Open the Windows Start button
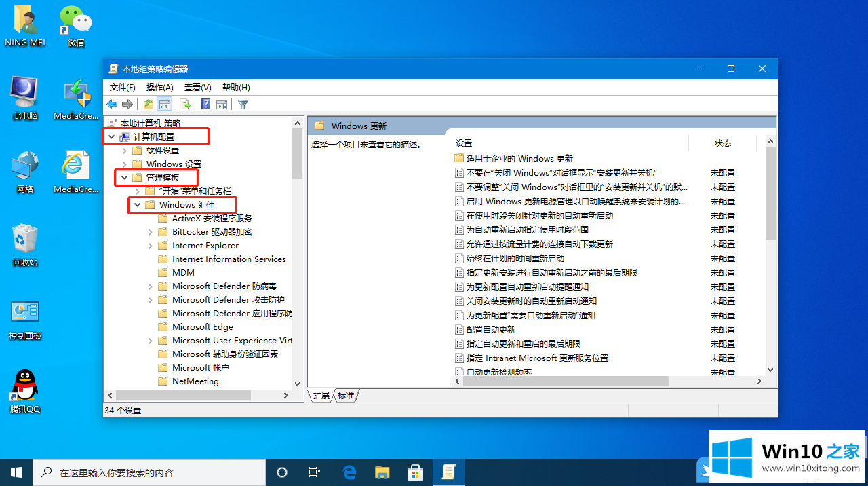 [x=16, y=472]
